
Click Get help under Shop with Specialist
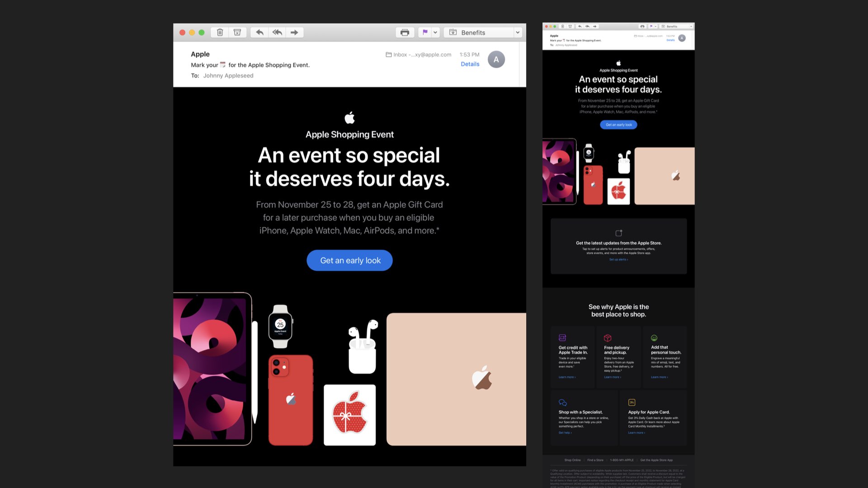click(x=565, y=433)
